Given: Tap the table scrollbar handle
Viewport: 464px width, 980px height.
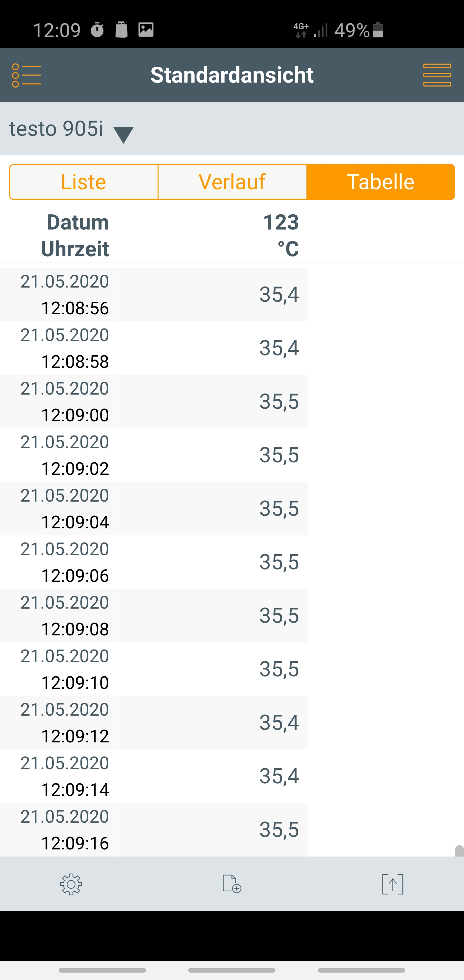Looking at the screenshot, I should click(459, 851).
